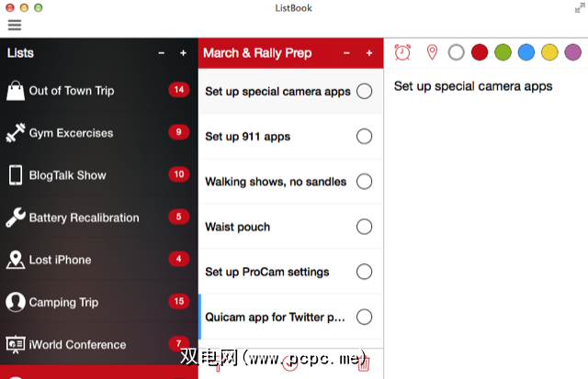This screenshot has width=588, height=379.
Task: Choose the red color label
Action: pos(480,52)
